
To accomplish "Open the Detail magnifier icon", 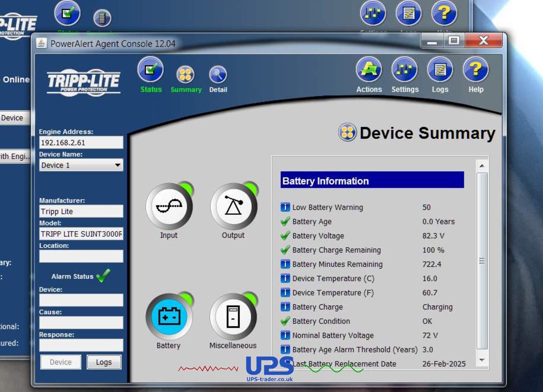I will pos(218,75).
